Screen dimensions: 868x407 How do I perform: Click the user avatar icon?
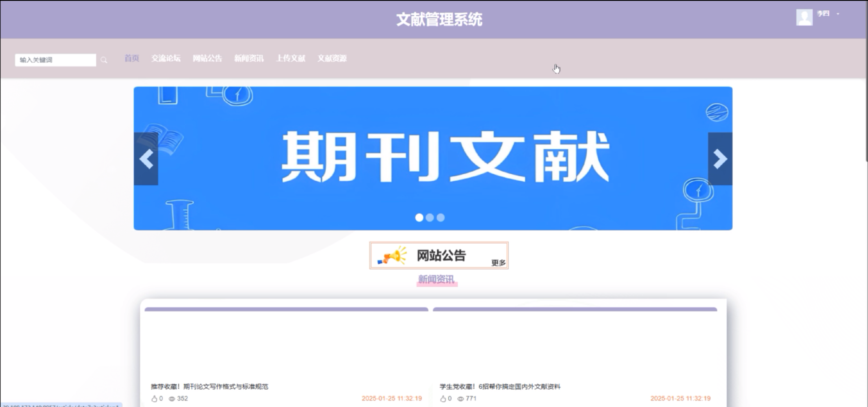point(804,17)
